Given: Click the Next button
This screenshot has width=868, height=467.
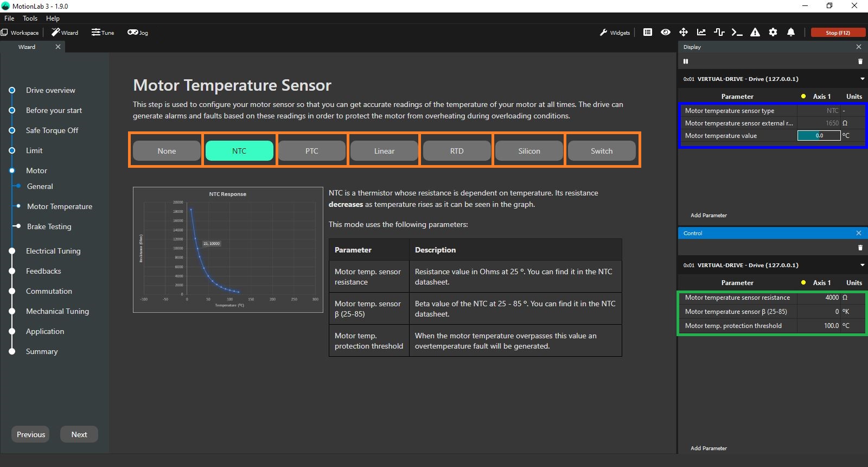Looking at the screenshot, I should 79,434.
